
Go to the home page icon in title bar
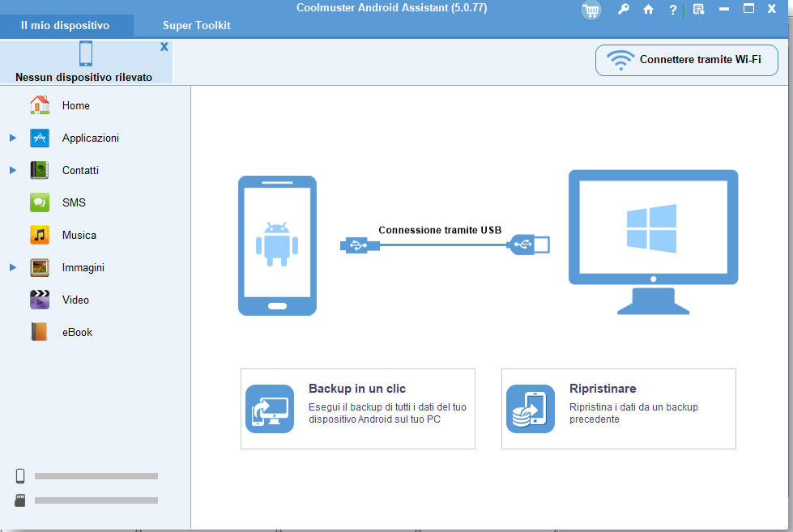coord(648,9)
